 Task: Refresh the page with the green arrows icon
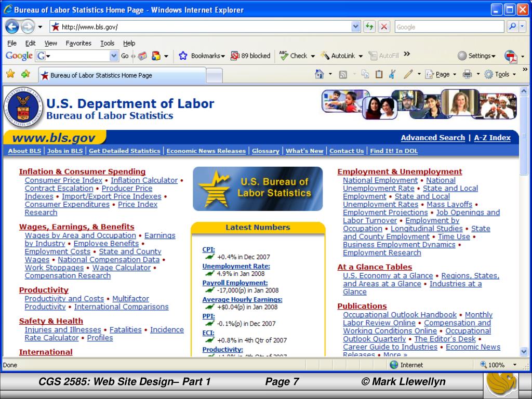coord(369,26)
